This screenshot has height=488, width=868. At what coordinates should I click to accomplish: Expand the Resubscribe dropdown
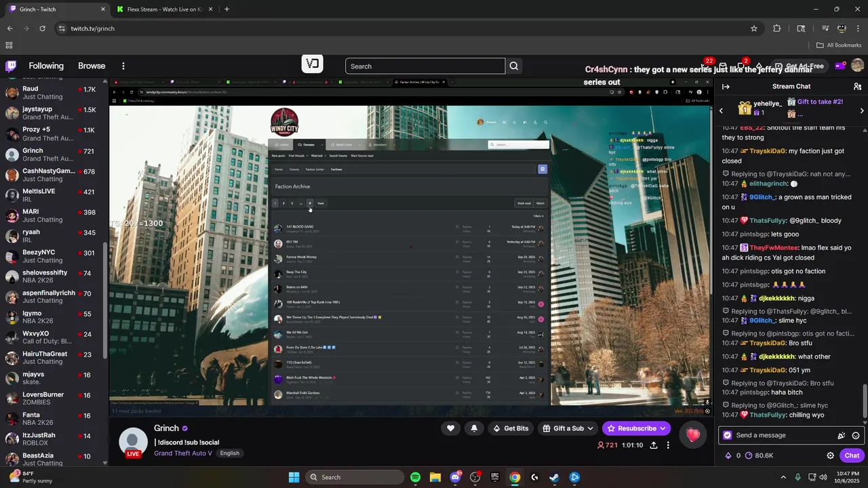[x=663, y=428]
